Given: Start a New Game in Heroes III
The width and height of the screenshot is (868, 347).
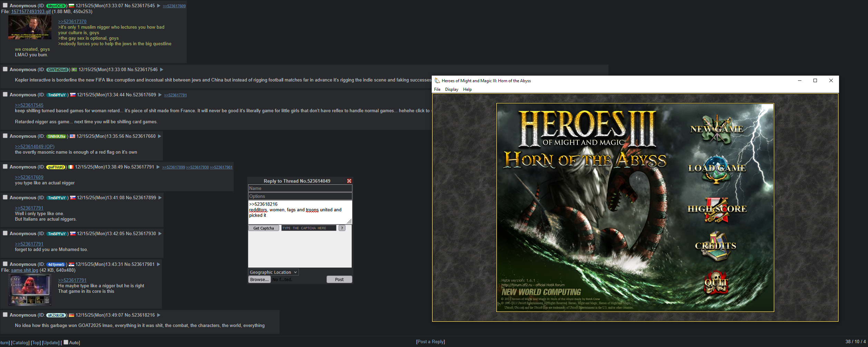Looking at the screenshot, I should (716, 129).
